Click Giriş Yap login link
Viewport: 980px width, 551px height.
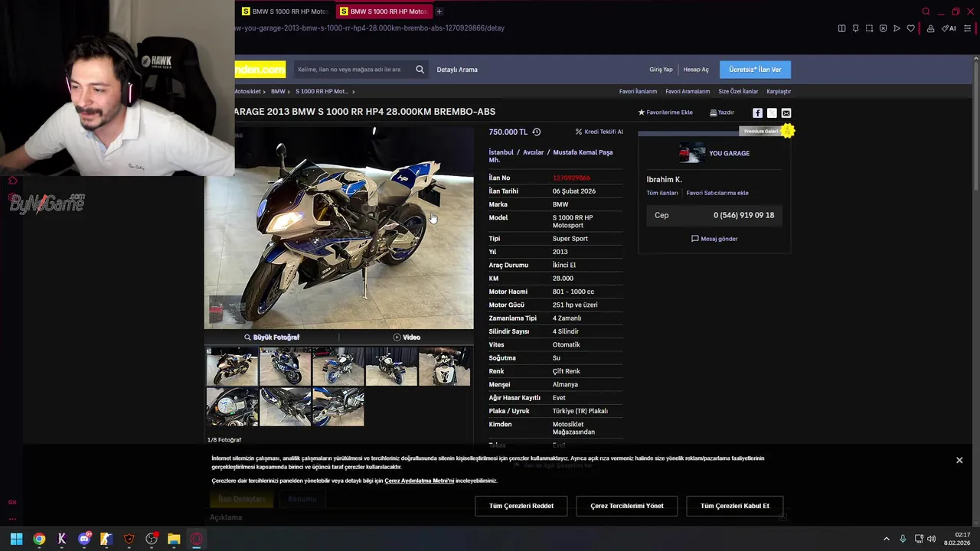[661, 70]
